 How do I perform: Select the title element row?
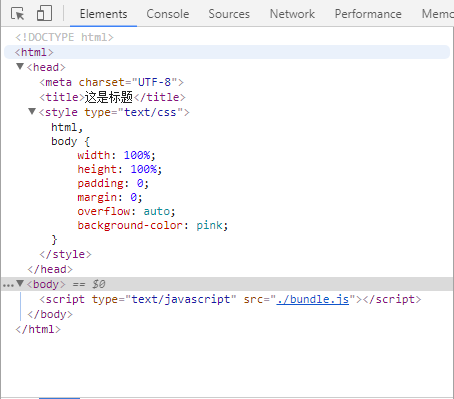[x=112, y=97]
